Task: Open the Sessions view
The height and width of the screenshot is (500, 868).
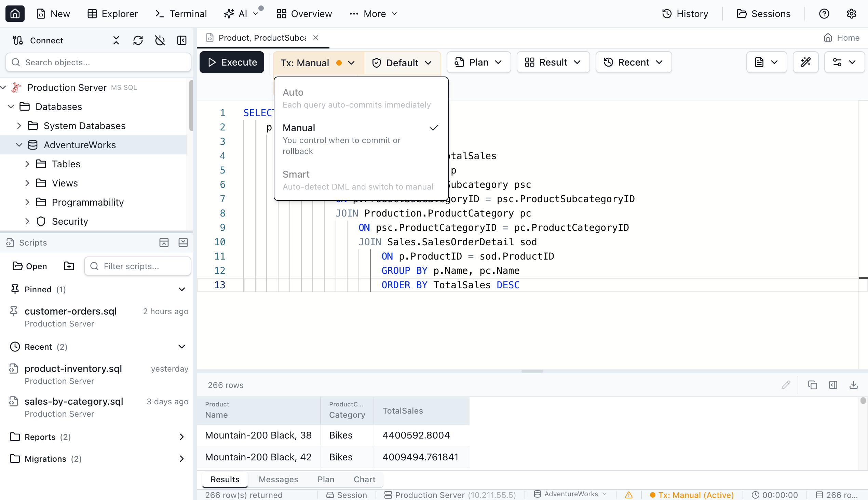Action: point(764,14)
